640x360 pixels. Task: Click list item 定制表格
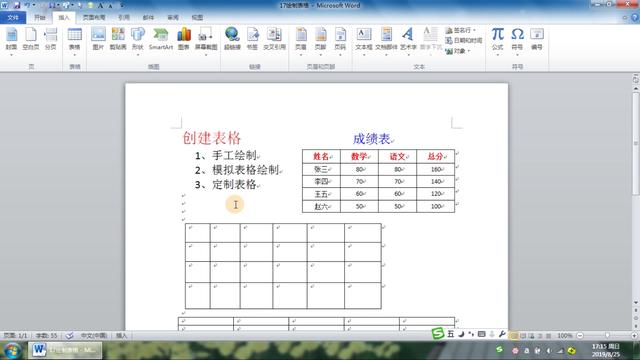234,184
